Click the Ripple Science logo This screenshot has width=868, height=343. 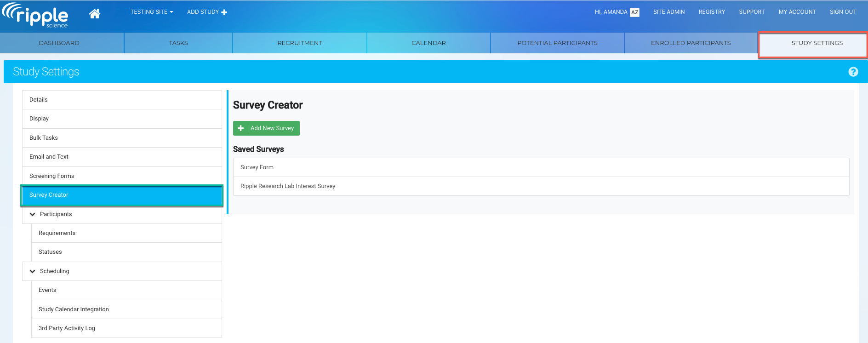(x=36, y=15)
